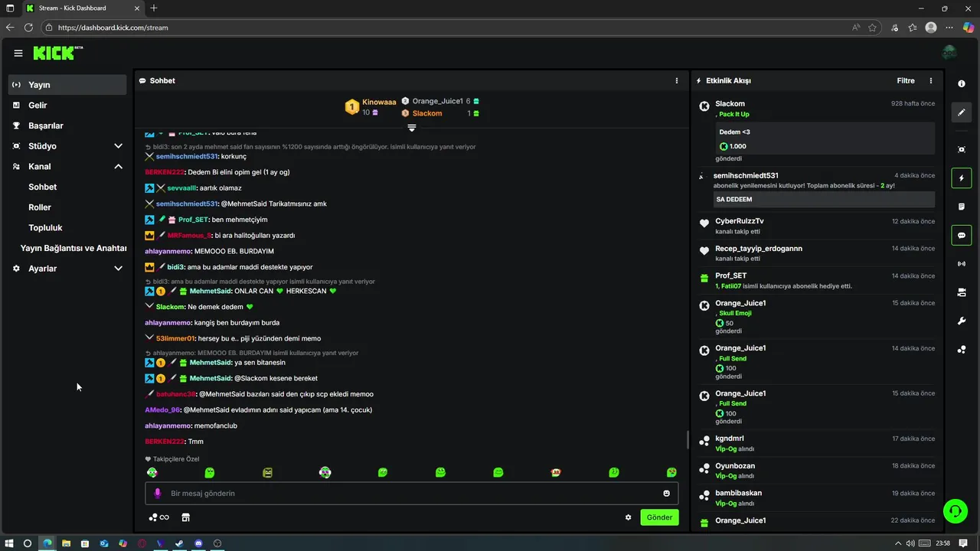Open Yayın Bağlantısı ve Anahtarı
This screenshot has width=980, height=551.
pos(73,248)
